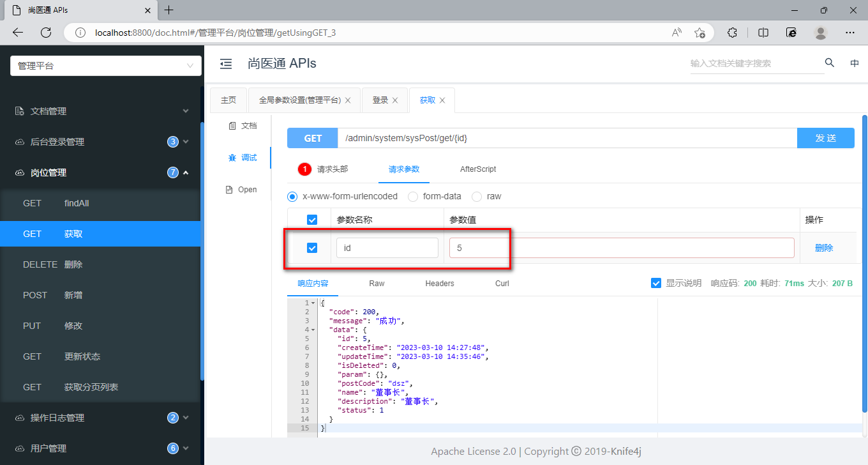This screenshot has height=465, width=868.
Task: Open browser settings ellipsis menu
Action: (x=850, y=33)
